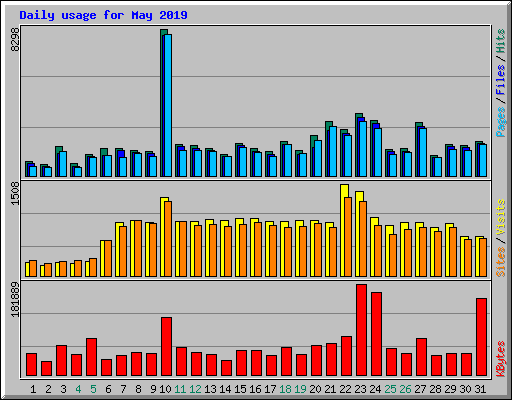512x400 pixels.
Task: Click day 3 on the x-axis
Action: pos(63,389)
